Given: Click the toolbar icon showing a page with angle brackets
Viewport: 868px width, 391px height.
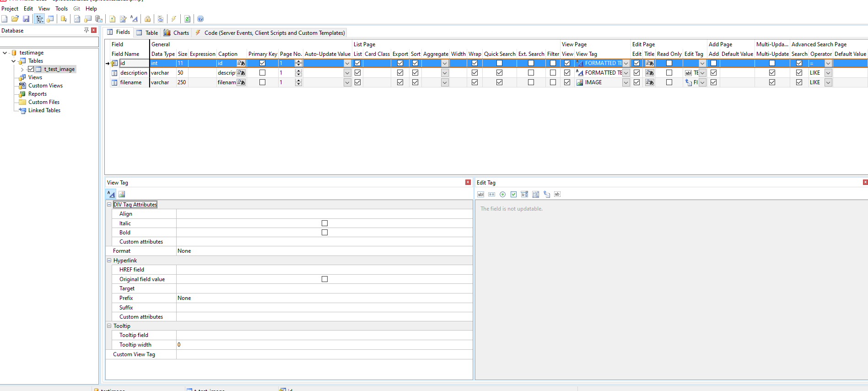Looking at the screenshot, I should (x=77, y=19).
